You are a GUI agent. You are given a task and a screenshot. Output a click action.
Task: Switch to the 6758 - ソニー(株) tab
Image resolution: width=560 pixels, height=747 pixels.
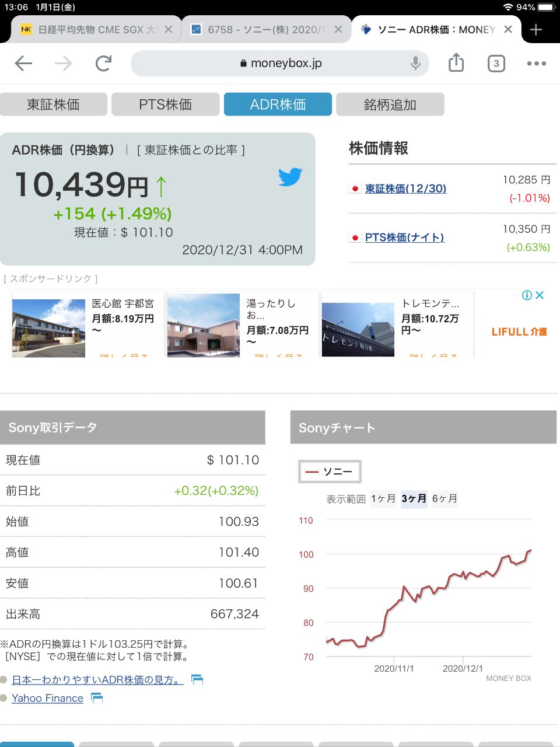pyautogui.click(x=267, y=29)
